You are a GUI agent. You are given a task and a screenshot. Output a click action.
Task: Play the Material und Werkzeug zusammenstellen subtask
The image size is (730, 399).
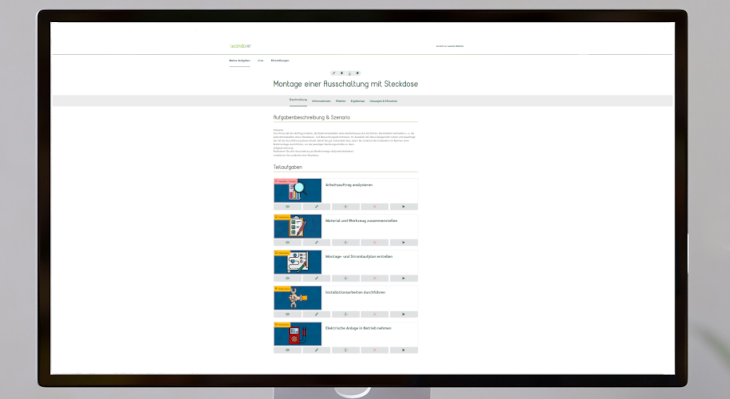tap(404, 243)
